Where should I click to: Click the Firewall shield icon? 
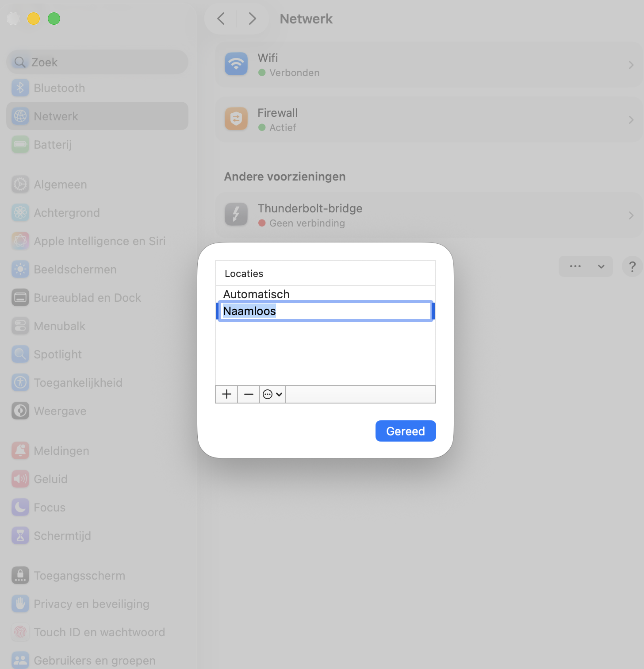(236, 119)
